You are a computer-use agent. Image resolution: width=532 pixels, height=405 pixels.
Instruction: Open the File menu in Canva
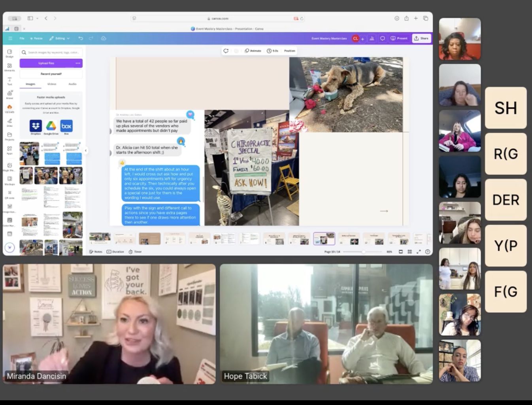point(22,38)
